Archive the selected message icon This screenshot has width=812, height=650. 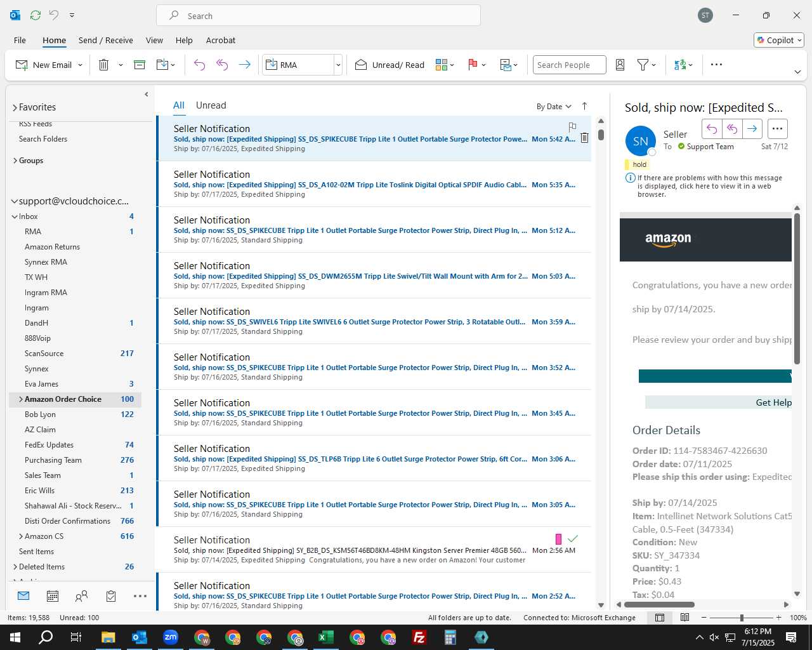pos(140,65)
